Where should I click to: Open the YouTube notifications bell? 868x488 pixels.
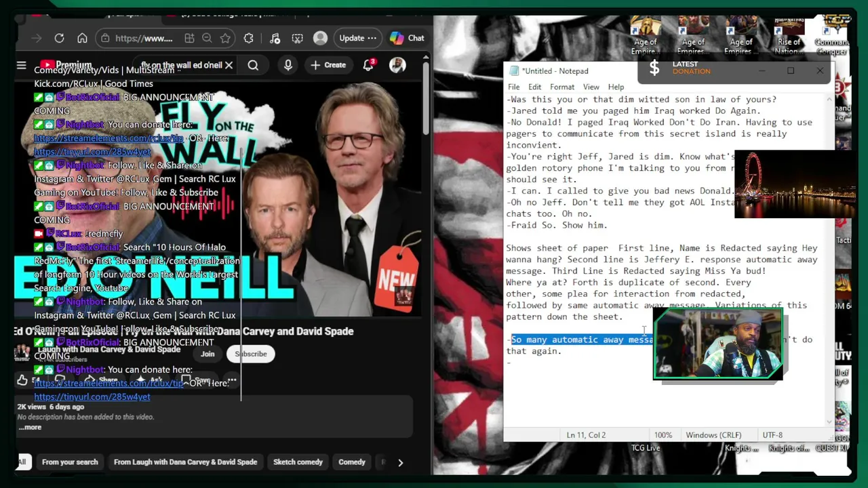(368, 65)
